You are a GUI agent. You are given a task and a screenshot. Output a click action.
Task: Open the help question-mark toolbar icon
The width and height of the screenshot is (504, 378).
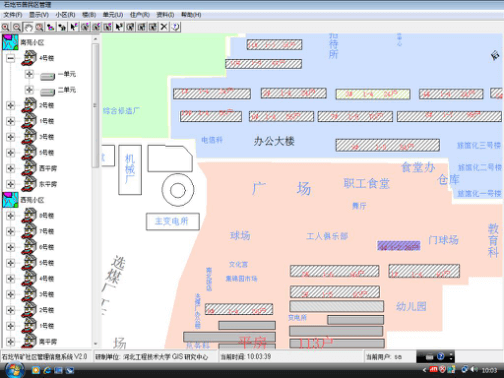tap(175, 27)
